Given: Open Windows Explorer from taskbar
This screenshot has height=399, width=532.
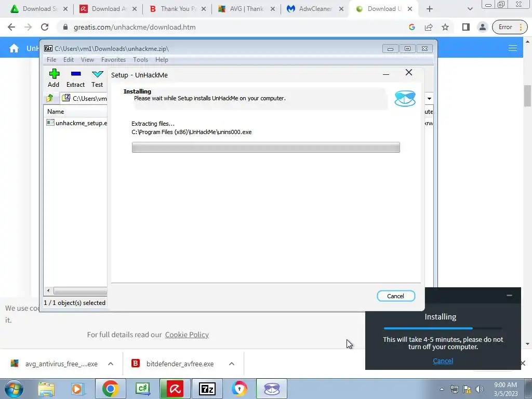Looking at the screenshot, I should click(46, 389).
